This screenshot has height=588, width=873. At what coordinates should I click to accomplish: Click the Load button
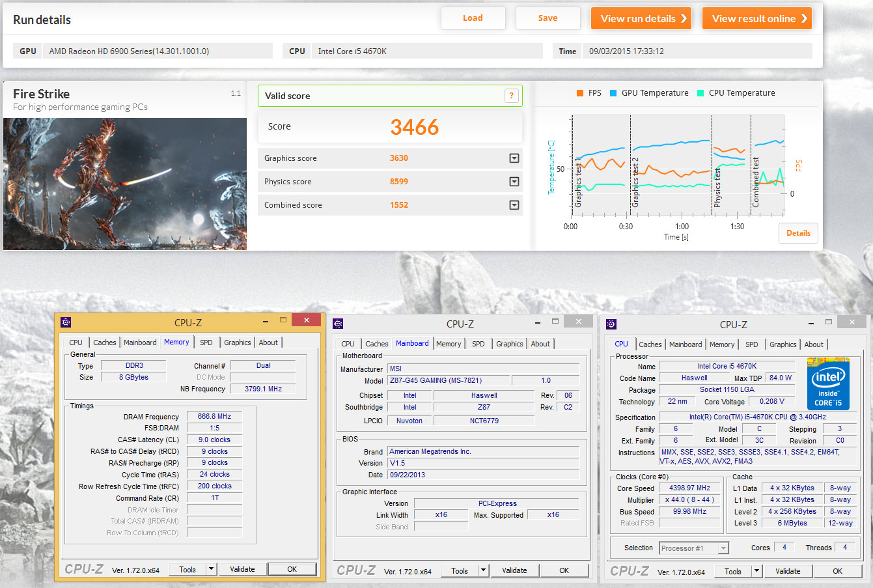[473, 18]
